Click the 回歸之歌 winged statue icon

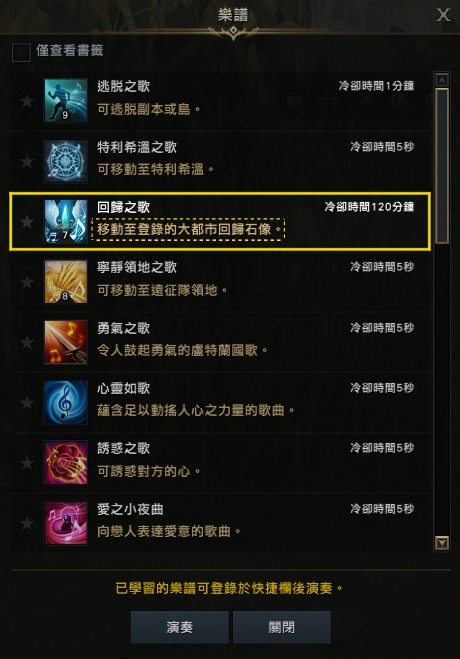pyautogui.click(x=66, y=221)
